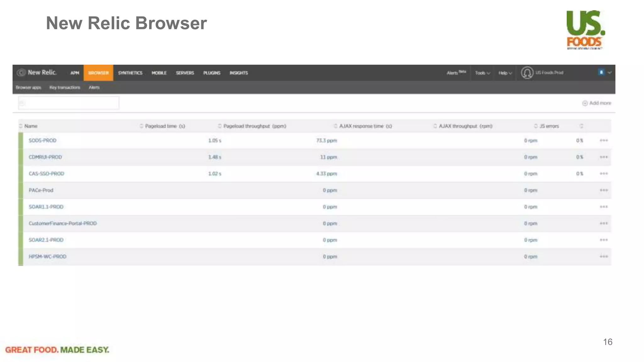This screenshot has height=362, width=644.
Task: Select the BROWSER tab
Action: pyautogui.click(x=98, y=73)
